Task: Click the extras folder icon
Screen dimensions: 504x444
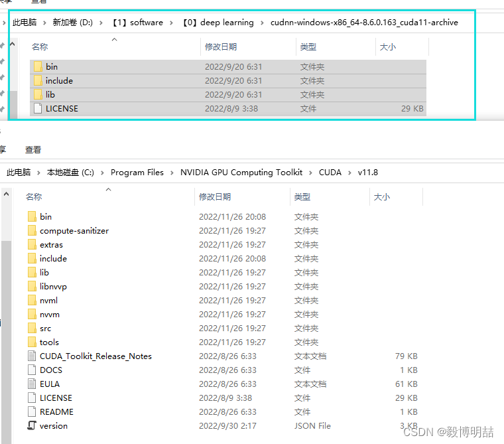Action: click(32, 244)
